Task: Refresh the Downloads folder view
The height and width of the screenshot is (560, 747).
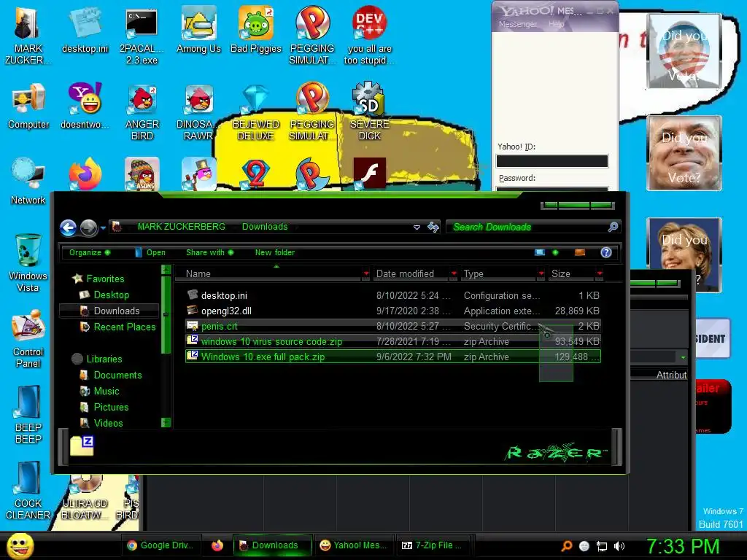Action: [x=433, y=227]
